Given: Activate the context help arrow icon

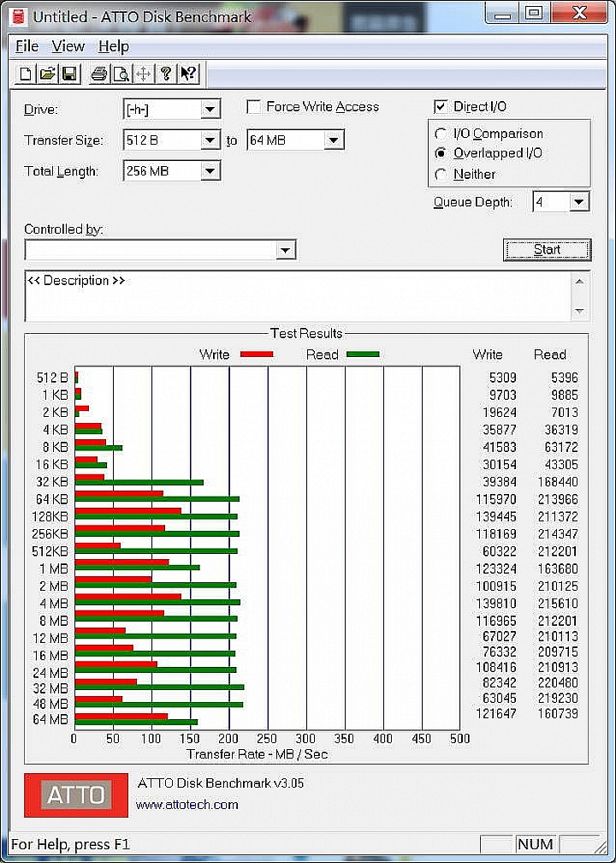Looking at the screenshot, I should (x=188, y=74).
